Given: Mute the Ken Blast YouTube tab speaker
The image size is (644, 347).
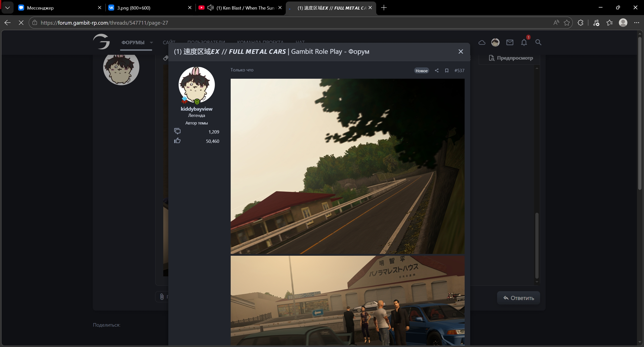Looking at the screenshot, I should click(210, 8).
